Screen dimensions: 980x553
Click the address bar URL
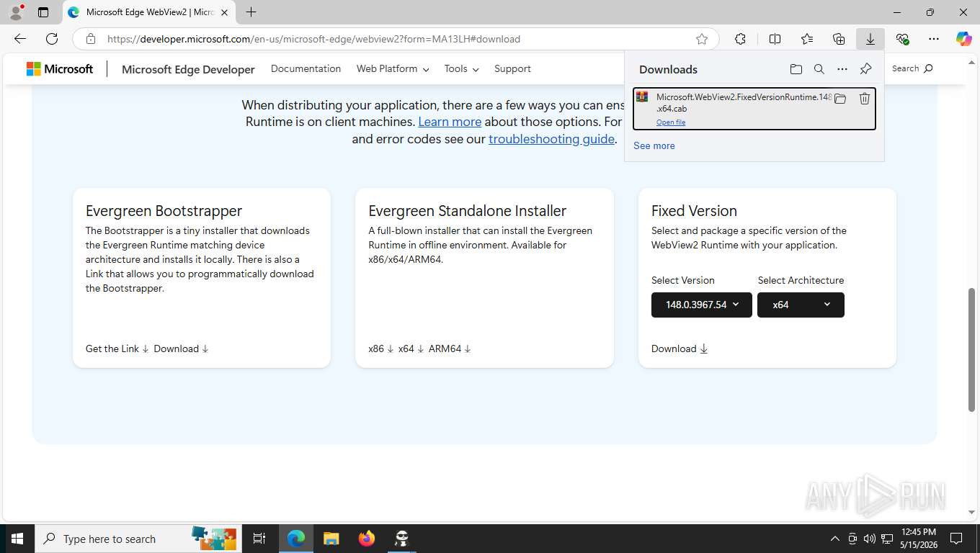(313, 39)
